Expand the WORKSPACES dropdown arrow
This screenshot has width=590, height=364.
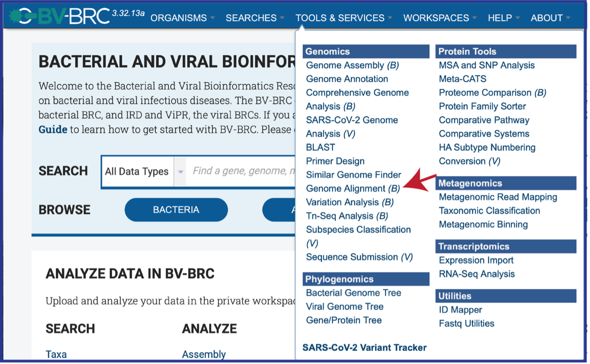tap(475, 18)
